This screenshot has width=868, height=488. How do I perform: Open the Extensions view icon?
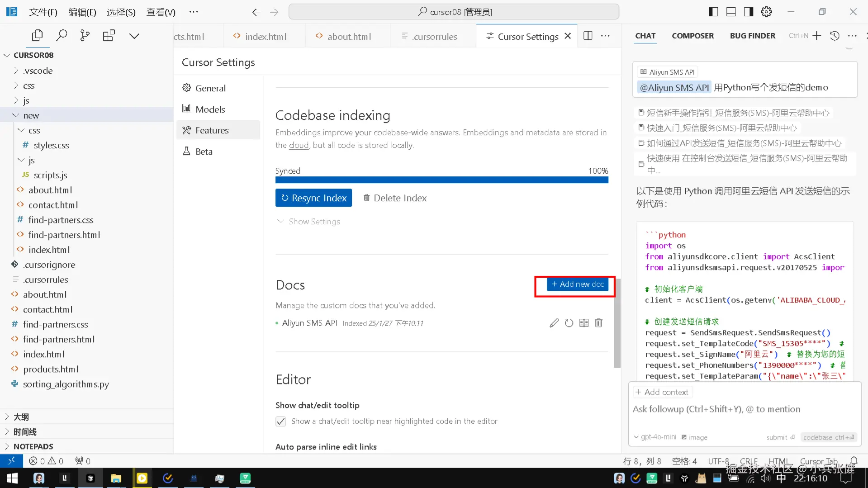[x=109, y=36]
